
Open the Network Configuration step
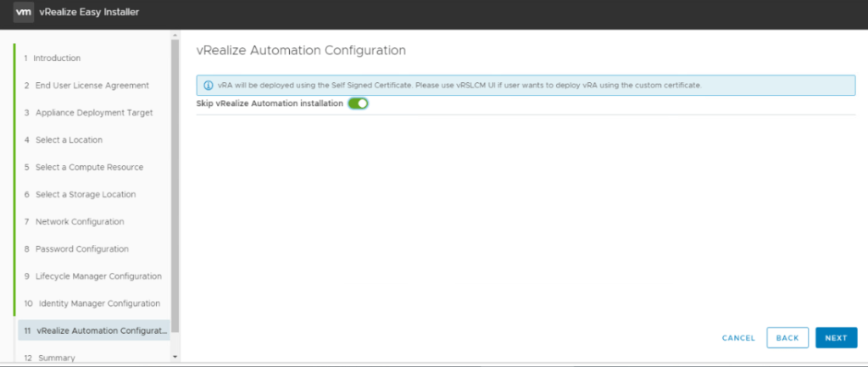(79, 221)
